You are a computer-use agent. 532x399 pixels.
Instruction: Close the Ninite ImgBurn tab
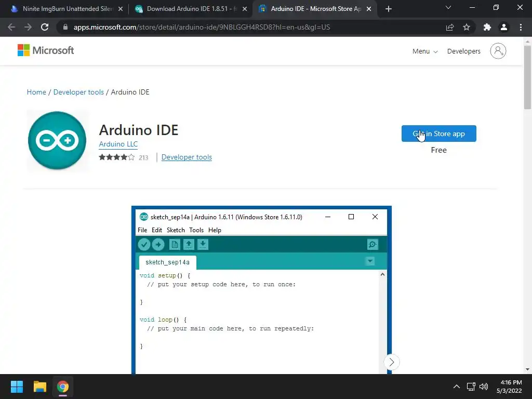tap(121, 9)
